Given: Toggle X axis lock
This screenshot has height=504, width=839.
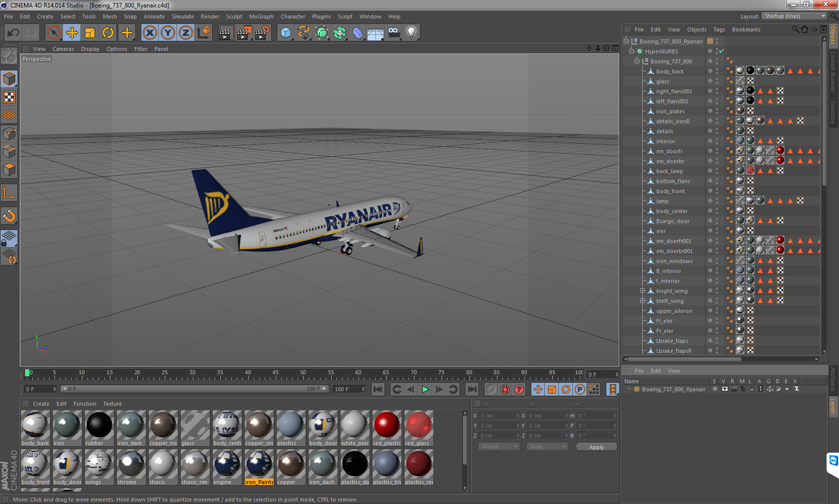Looking at the screenshot, I should point(150,33).
